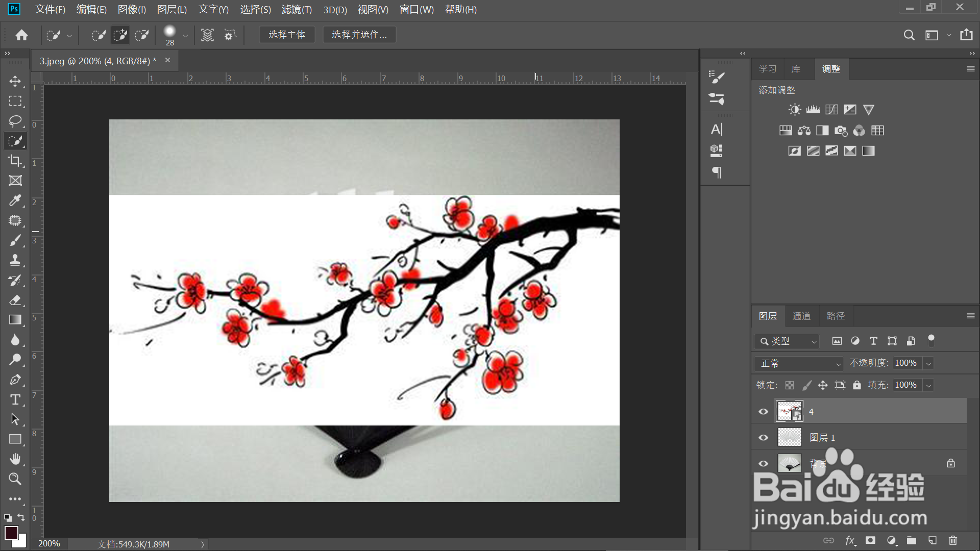This screenshot has height=551, width=980.
Task: Select the Horizontal Type tool
Action: [x=15, y=399]
